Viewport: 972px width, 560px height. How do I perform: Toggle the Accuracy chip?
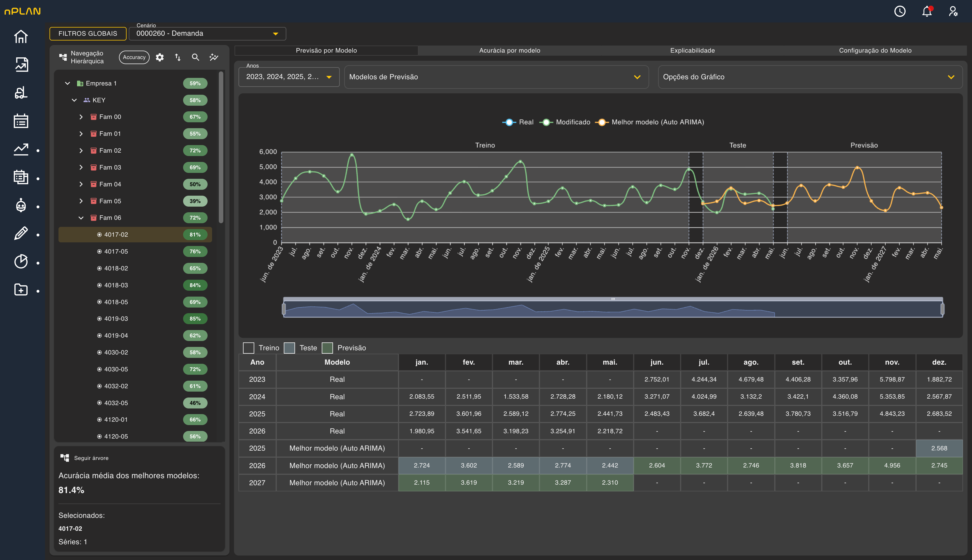point(134,57)
